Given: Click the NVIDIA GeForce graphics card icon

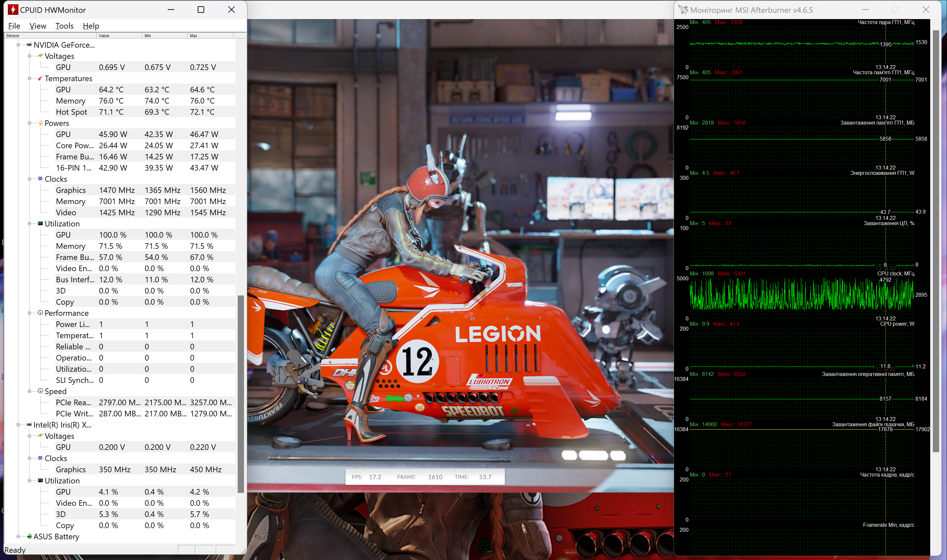Looking at the screenshot, I should (29, 45).
